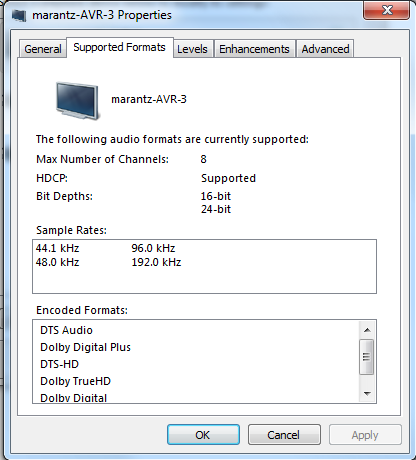Click the 44.1 kHz sample rate entry

(57, 248)
